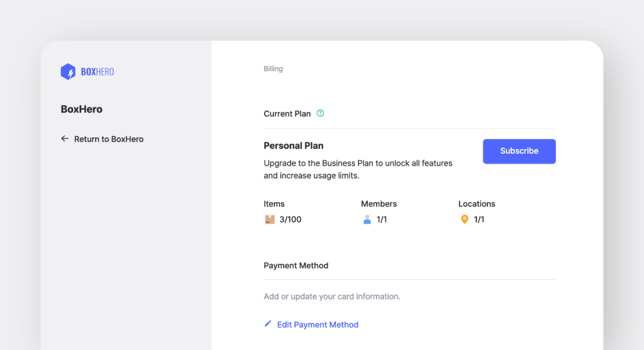
Task: Click the cardboard box icon under Items
Action: 269,219
